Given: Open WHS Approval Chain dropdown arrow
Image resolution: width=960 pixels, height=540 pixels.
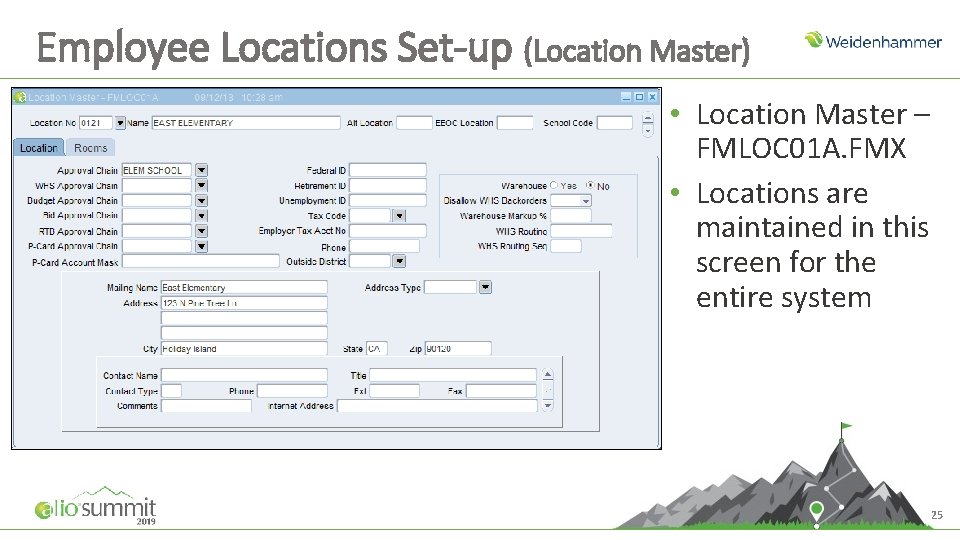Looking at the screenshot, I should (201, 185).
